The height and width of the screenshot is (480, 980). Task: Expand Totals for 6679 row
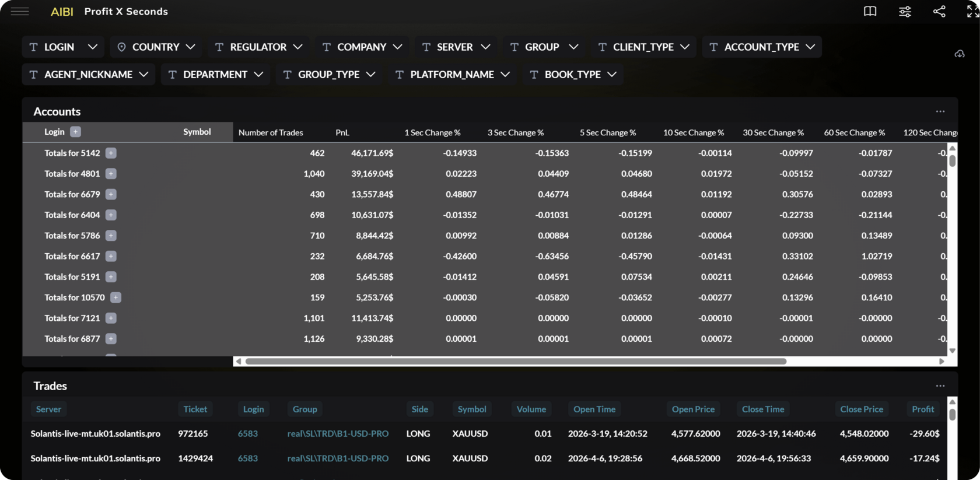[111, 194]
